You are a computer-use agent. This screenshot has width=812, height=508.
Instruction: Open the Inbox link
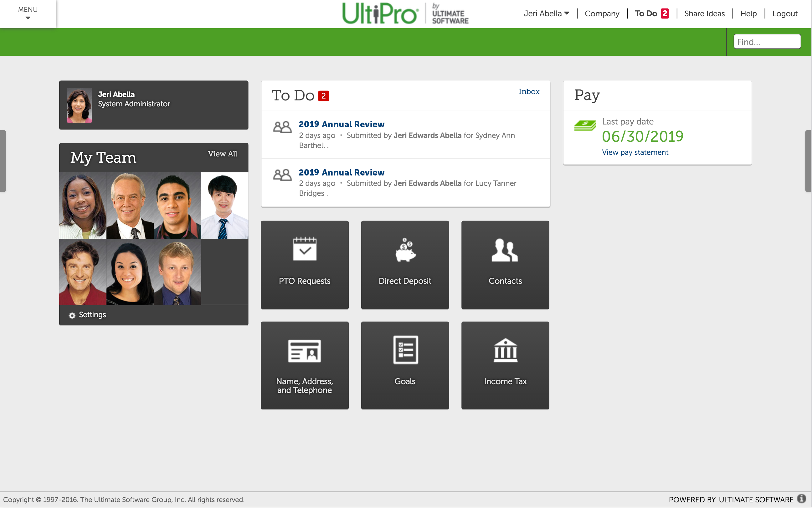click(529, 91)
